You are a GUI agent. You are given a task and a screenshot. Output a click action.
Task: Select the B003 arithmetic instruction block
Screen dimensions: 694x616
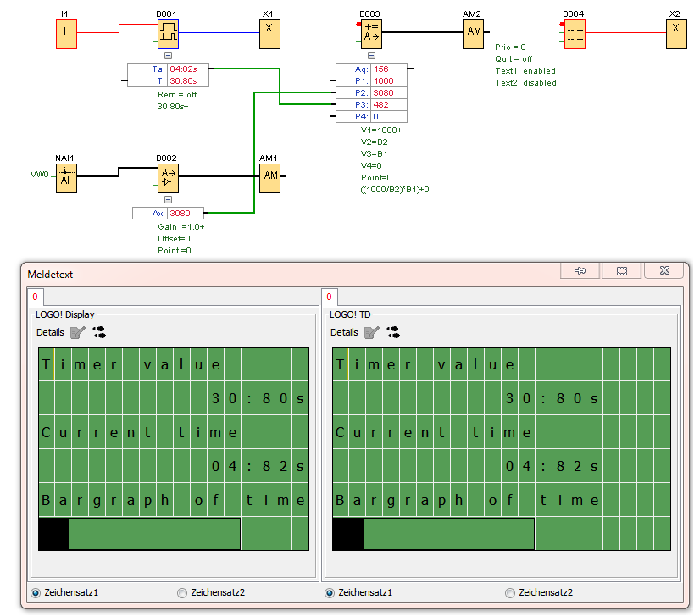(372, 34)
